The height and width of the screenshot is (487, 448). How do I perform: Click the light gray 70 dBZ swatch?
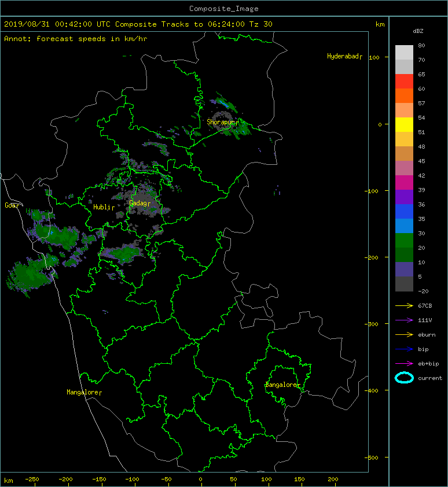coord(404,67)
